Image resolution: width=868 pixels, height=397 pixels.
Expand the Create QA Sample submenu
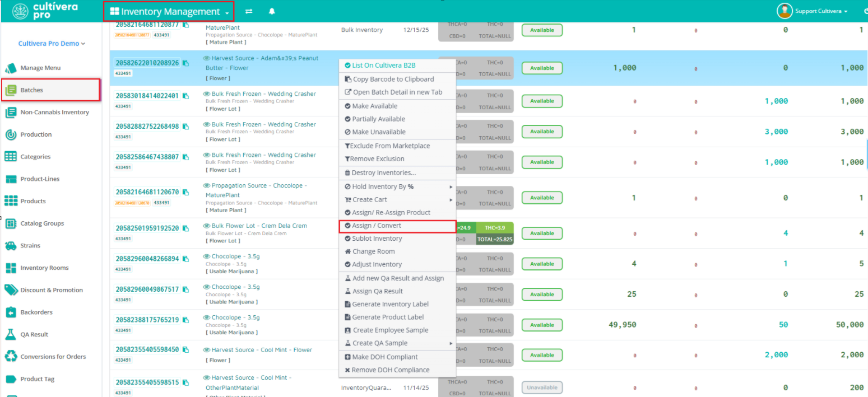397,343
